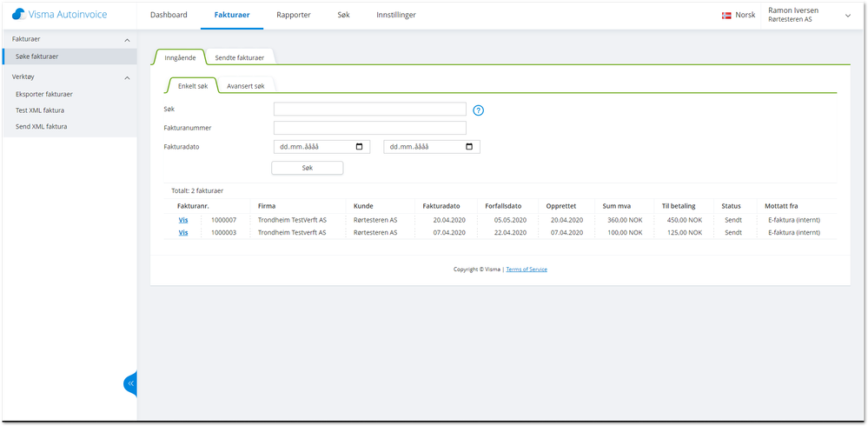Click the Sum mva column header
The width and height of the screenshot is (868, 426).
(617, 206)
